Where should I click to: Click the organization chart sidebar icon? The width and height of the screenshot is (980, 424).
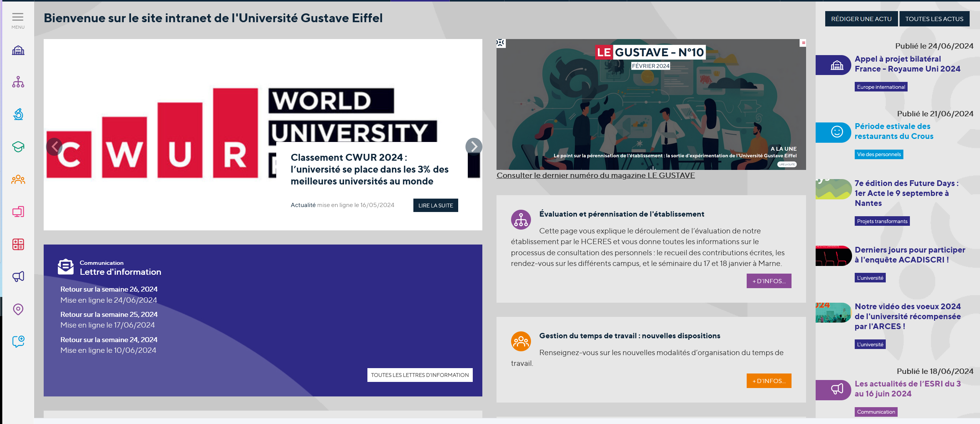pos(18,82)
